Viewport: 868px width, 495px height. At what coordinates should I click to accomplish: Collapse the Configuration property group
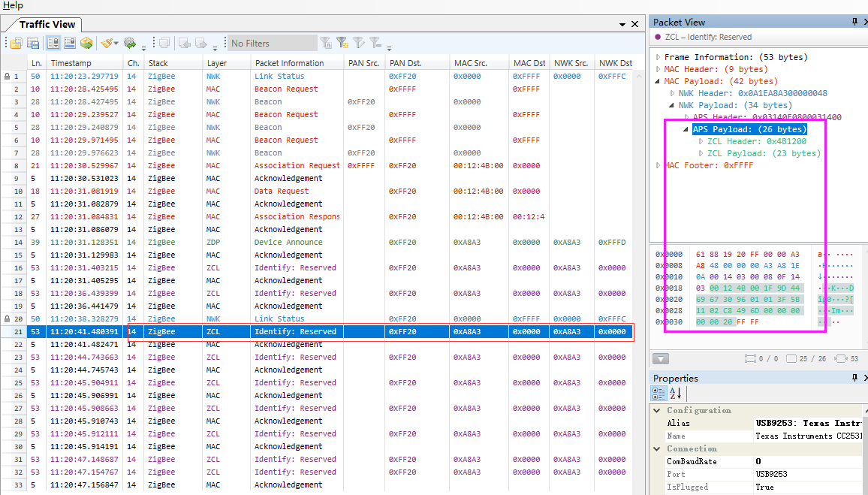click(659, 411)
